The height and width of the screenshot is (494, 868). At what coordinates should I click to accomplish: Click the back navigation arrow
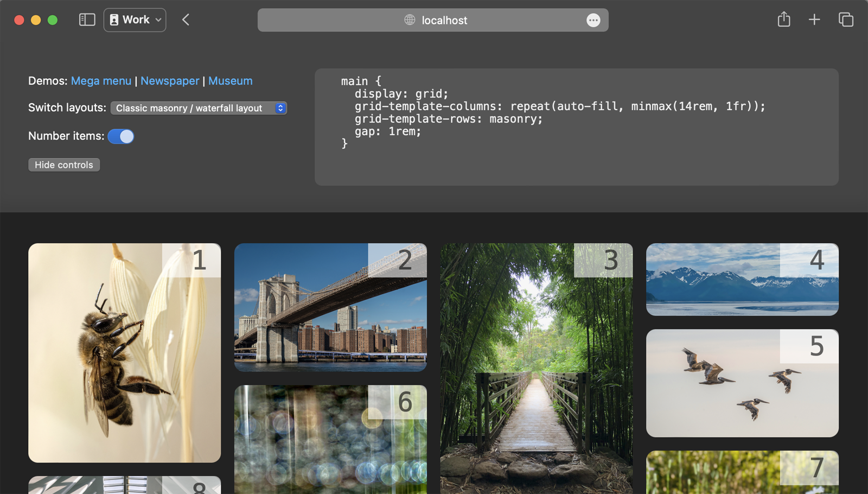click(186, 20)
